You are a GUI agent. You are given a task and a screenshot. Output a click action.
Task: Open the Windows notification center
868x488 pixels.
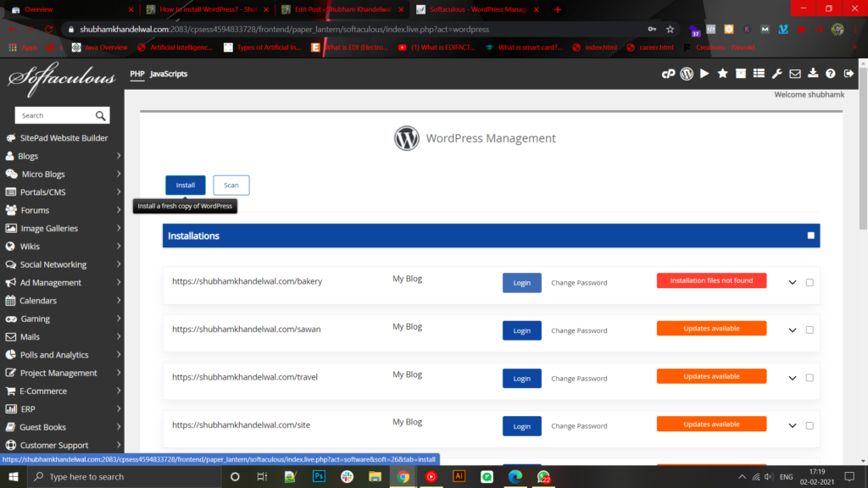849,476
